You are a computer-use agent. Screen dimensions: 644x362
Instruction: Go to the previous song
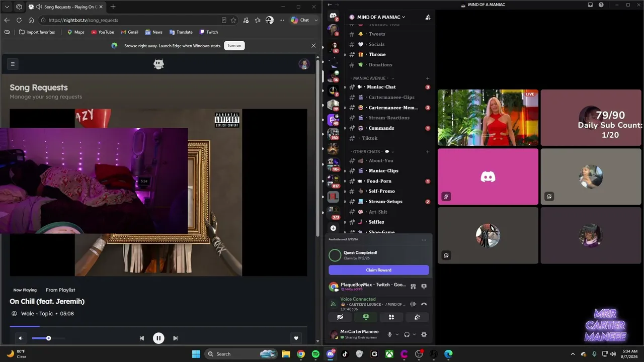[x=142, y=338]
